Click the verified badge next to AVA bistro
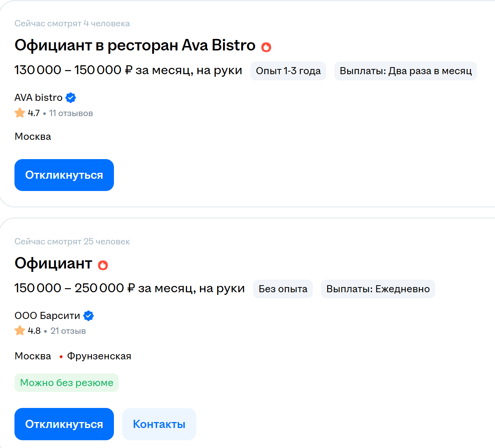This screenshot has height=448, width=495. coord(71,98)
